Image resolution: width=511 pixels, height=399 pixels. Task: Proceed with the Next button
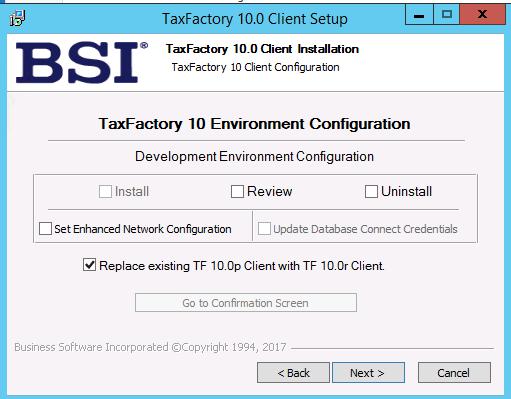click(x=368, y=373)
